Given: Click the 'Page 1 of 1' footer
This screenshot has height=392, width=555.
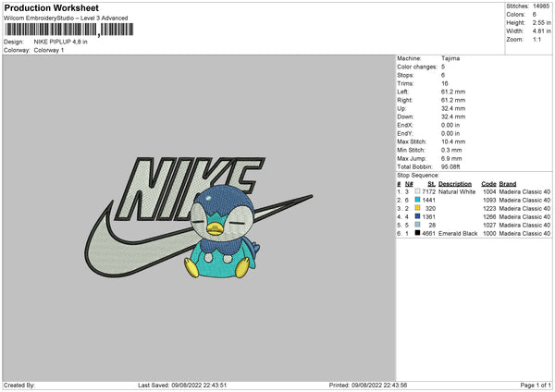Looking at the screenshot, I should (x=536, y=386).
